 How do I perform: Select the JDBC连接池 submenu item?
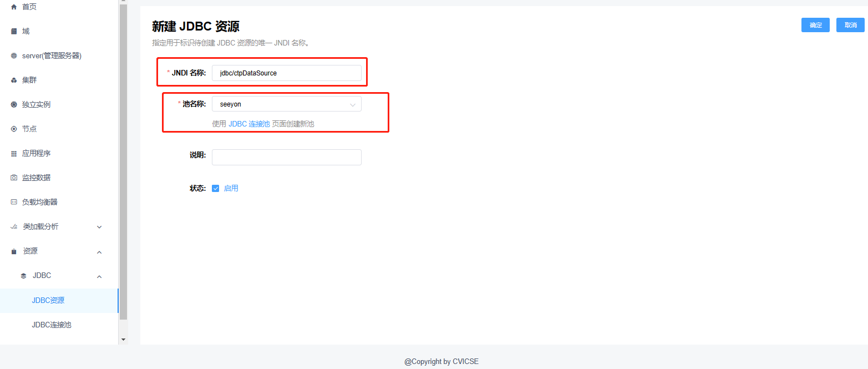59,325
